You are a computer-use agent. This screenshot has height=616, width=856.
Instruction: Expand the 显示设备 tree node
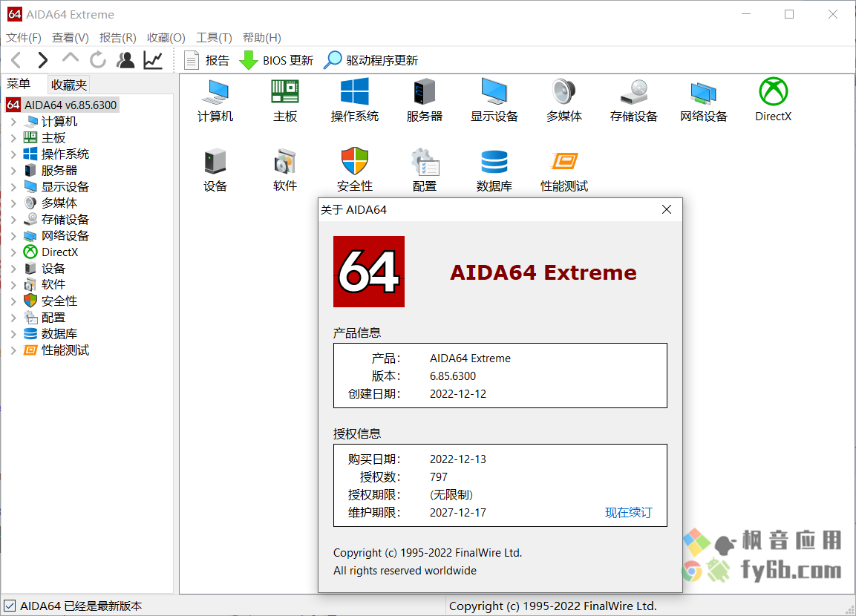click(x=13, y=187)
